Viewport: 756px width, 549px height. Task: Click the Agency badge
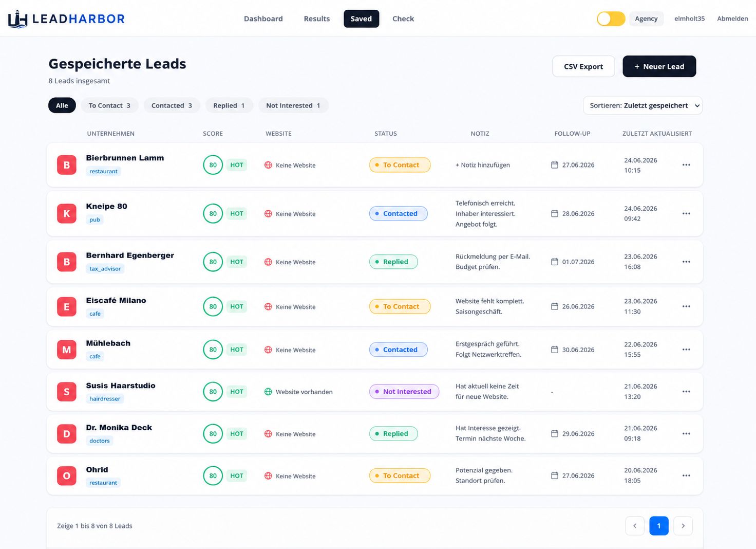click(x=646, y=19)
